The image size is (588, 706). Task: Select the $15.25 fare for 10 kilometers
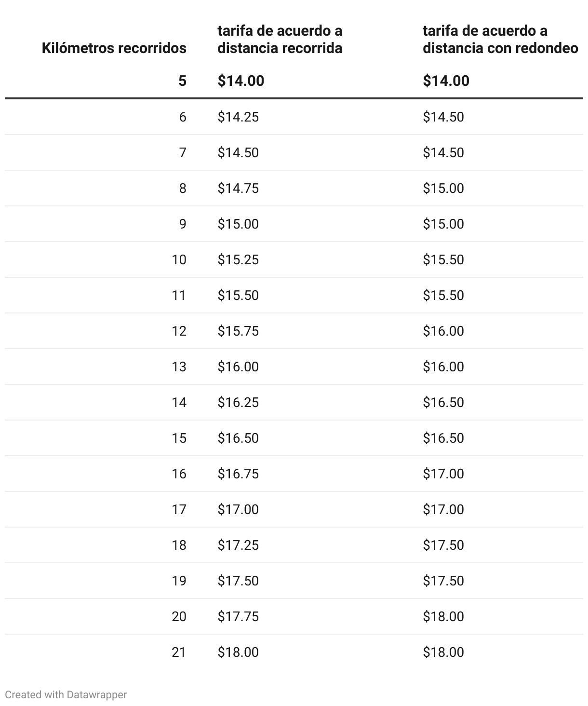pyautogui.click(x=238, y=259)
